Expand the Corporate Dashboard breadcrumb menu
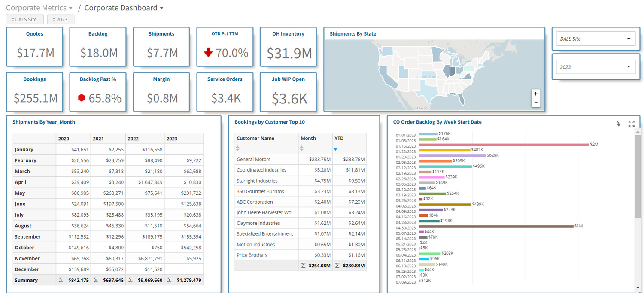644x293 pixels. point(161,9)
